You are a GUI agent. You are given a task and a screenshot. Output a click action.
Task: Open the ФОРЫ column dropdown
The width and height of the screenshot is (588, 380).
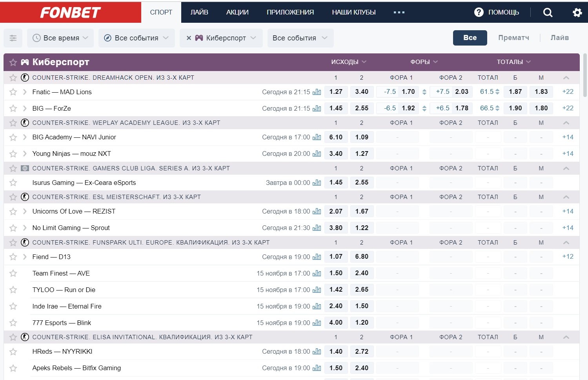[x=424, y=62]
